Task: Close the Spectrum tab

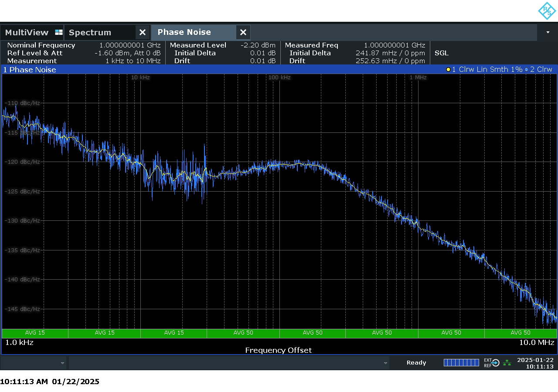Action: click(142, 32)
